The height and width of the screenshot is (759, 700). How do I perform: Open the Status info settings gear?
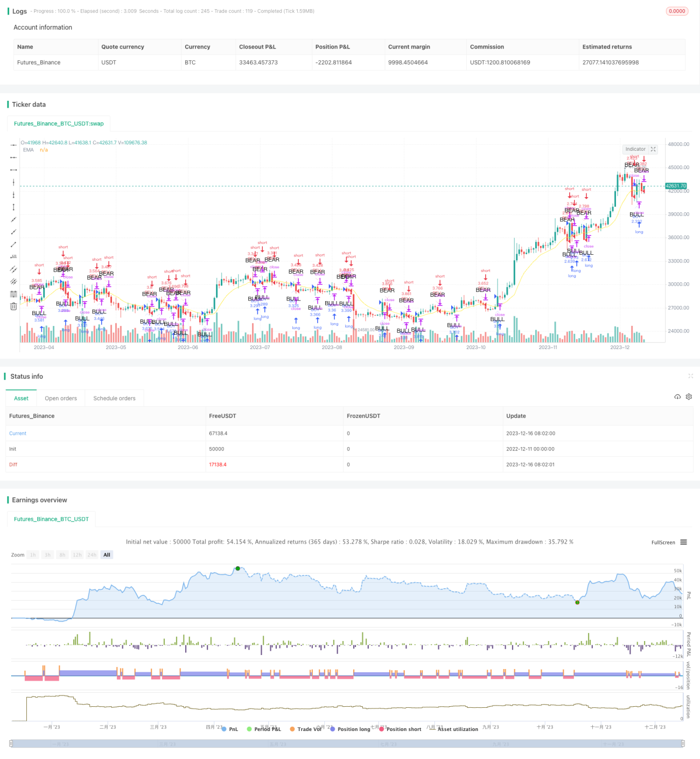click(x=689, y=397)
